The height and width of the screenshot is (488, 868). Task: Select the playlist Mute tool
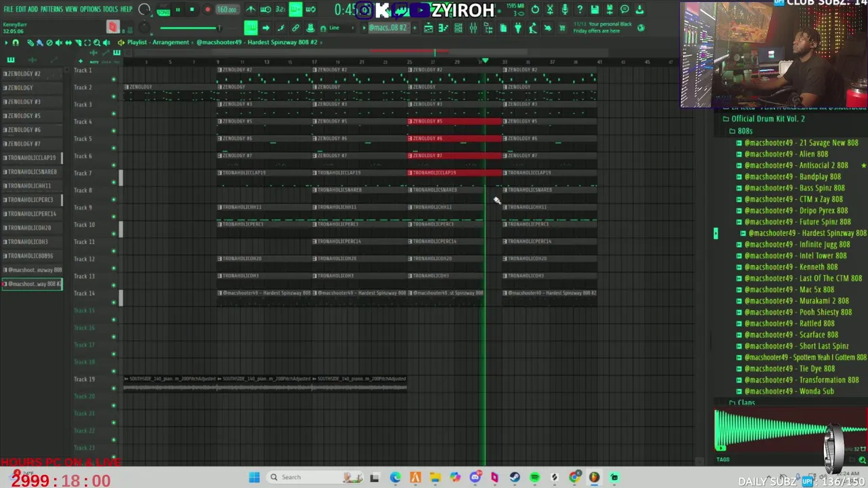click(58, 42)
